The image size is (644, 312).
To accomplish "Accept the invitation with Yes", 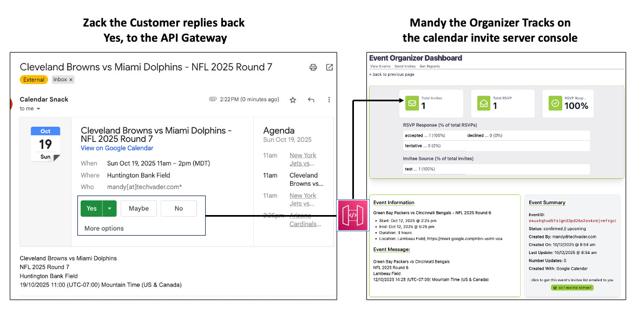I will tap(91, 209).
